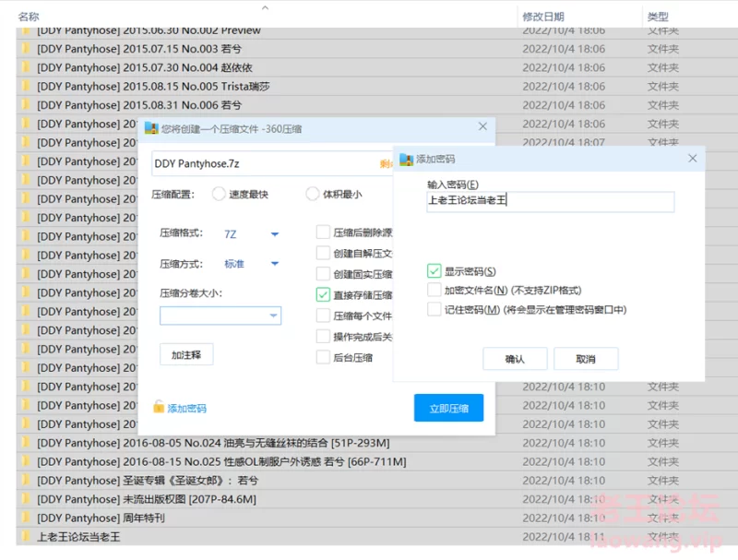
Task: Click the 添加密码 dialog title icon
Action: pos(406,159)
